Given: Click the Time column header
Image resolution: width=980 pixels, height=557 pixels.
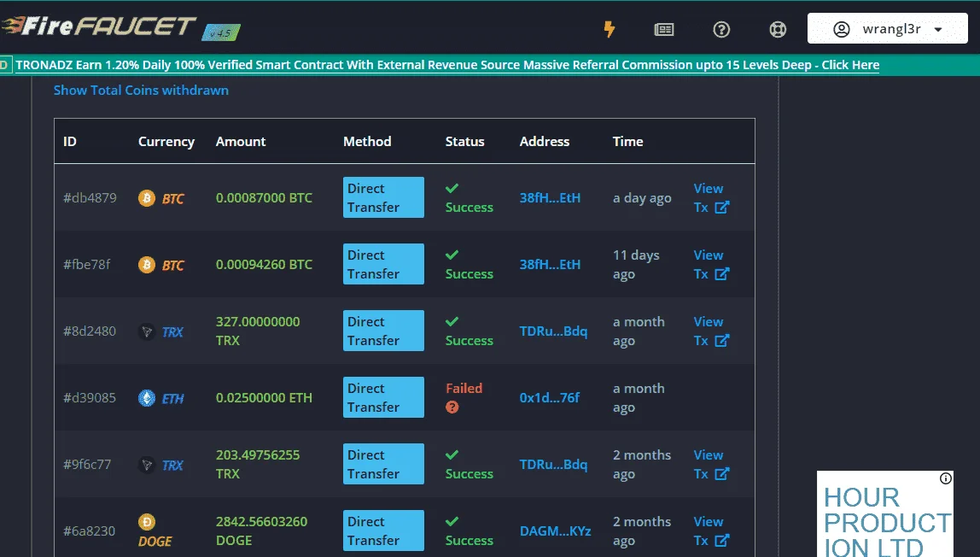Looking at the screenshot, I should [x=627, y=141].
